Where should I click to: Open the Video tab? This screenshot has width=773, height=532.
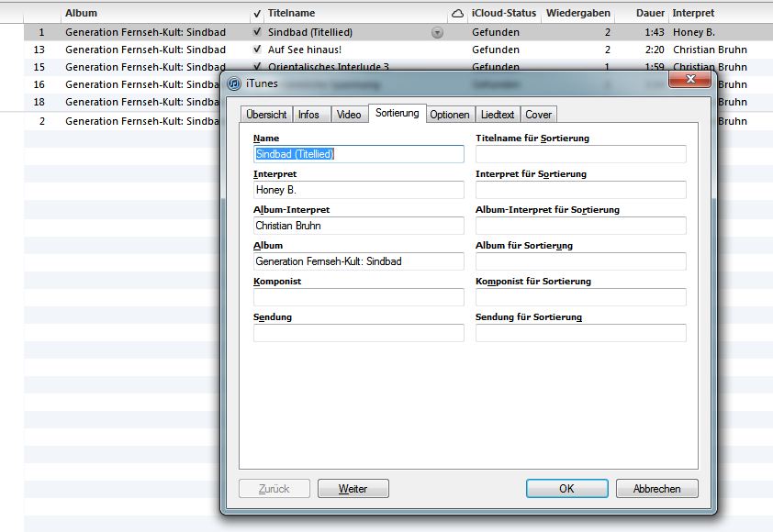tap(349, 115)
